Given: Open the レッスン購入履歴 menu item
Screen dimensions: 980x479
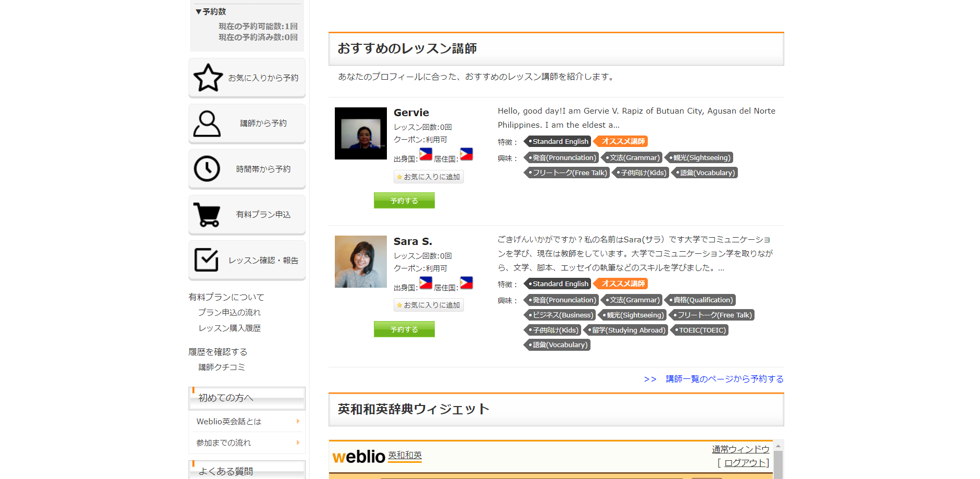Looking at the screenshot, I should [x=229, y=328].
